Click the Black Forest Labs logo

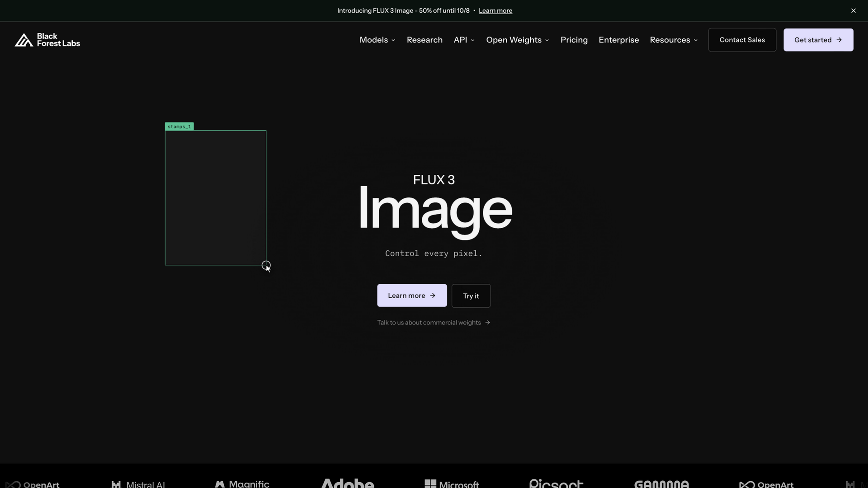point(47,40)
